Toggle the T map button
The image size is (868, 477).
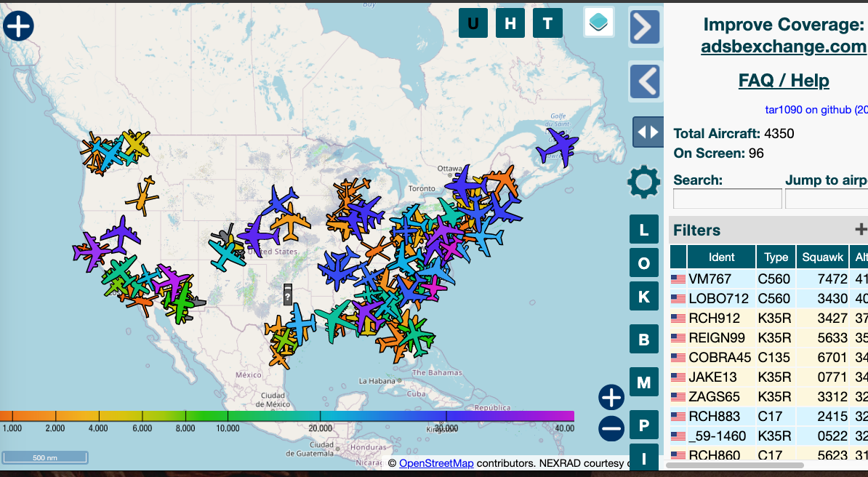click(x=547, y=23)
